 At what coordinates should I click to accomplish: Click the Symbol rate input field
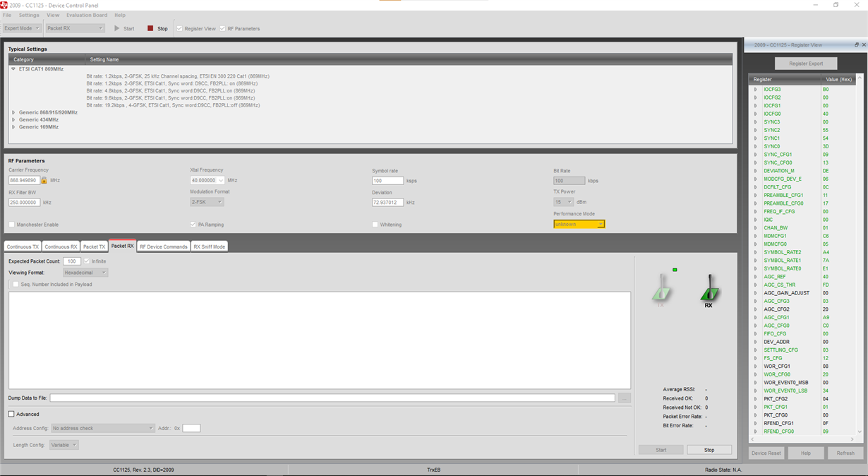387,181
